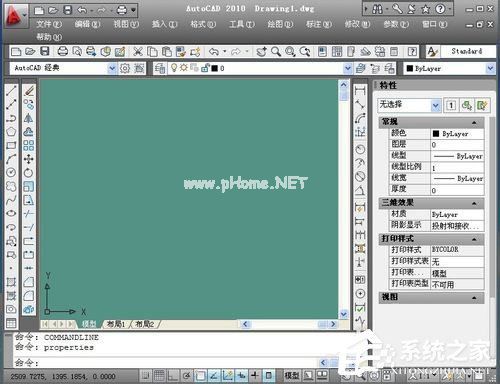
Task: Select the Array modify tool
Action: (29, 145)
